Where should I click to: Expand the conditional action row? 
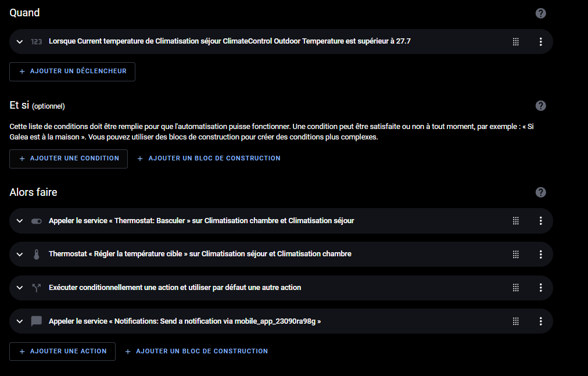19,287
